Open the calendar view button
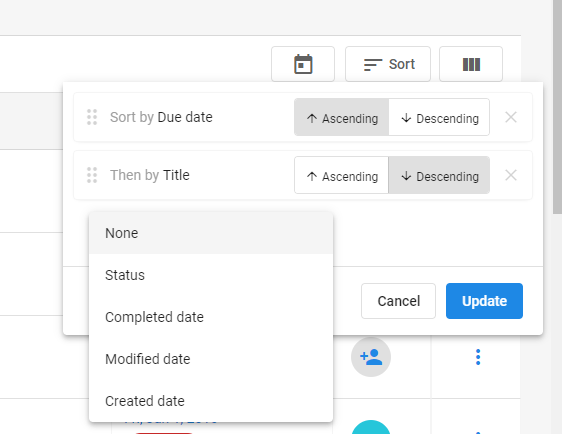The width and height of the screenshot is (562, 434). coord(303,64)
